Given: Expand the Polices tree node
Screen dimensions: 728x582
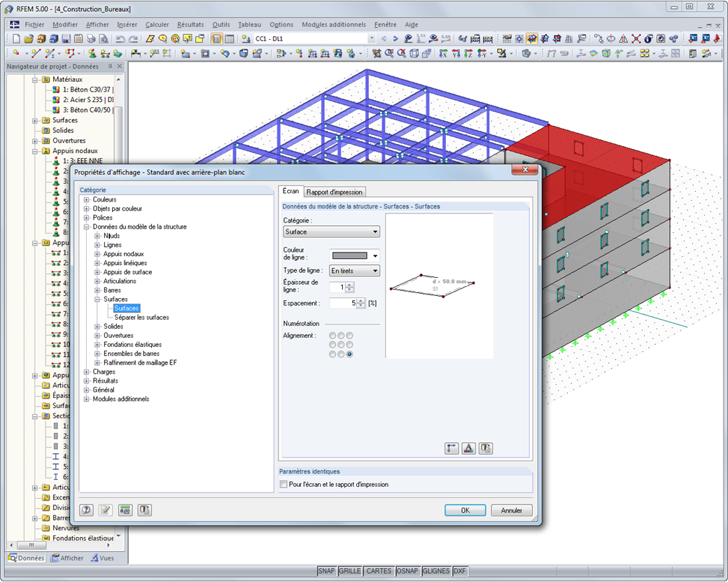Looking at the screenshot, I should 86,218.
